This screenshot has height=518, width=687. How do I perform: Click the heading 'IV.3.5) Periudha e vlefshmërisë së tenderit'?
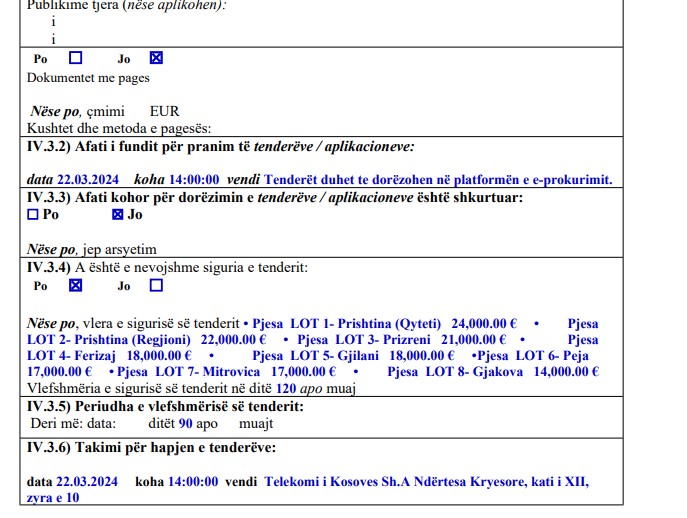tap(165, 406)
